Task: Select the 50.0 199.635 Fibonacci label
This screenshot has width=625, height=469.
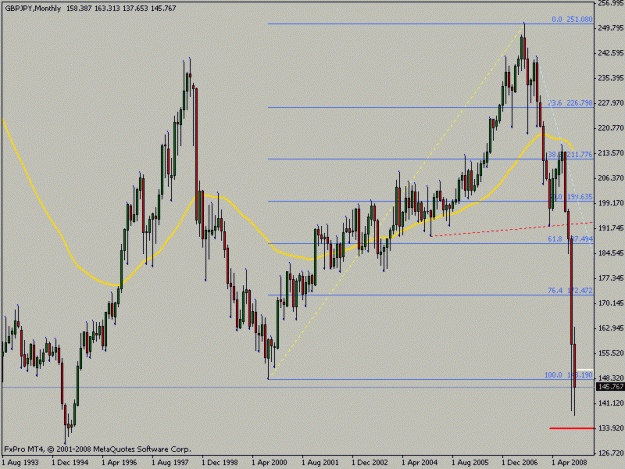Action: pos(571,196)
